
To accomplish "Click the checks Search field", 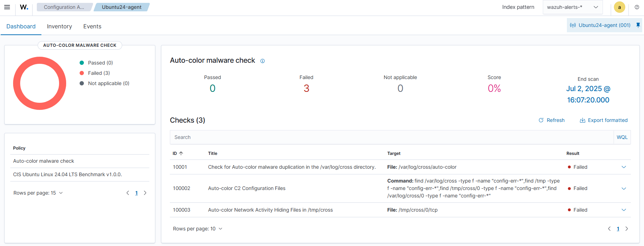I will pyautogui.click(x=392, y=137).
